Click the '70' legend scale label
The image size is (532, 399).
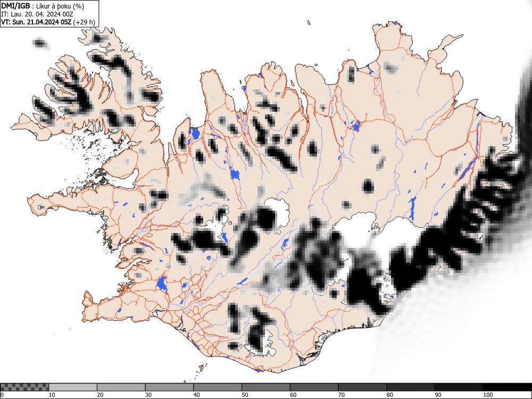point(341,395)
